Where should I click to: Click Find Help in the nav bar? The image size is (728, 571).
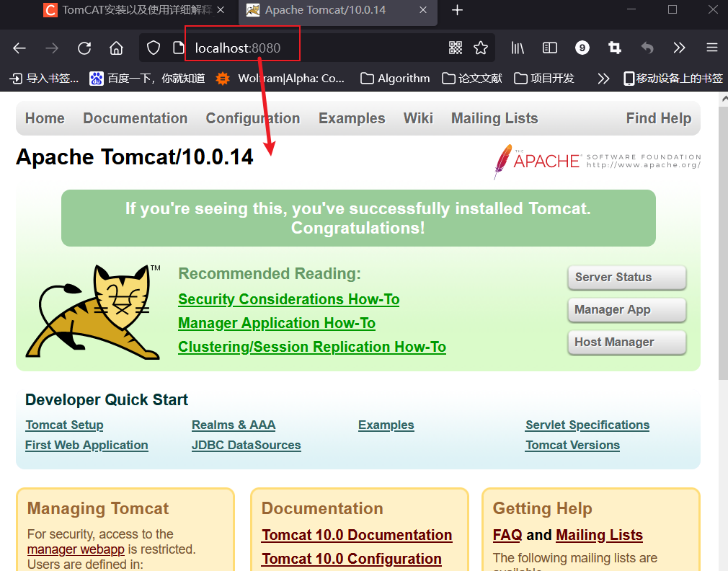[658, 118]
